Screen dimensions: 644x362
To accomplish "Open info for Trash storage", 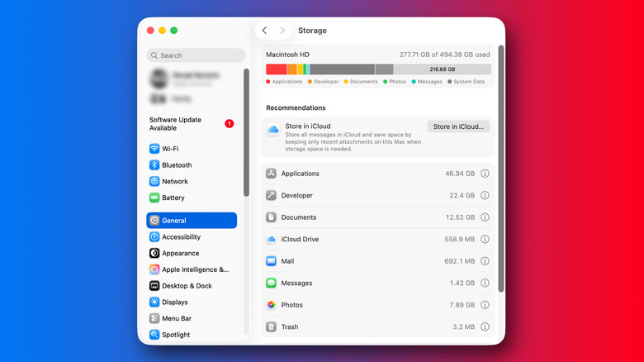I will tap(485, 326).
